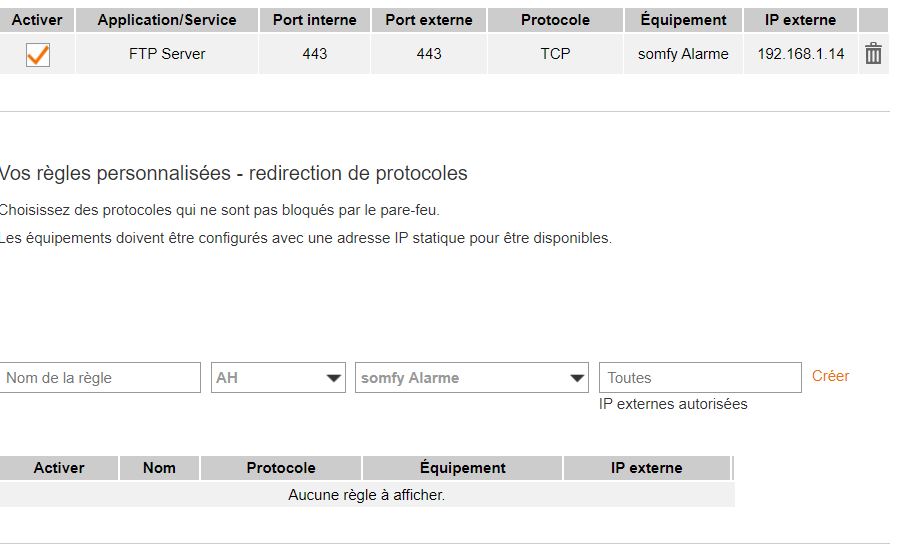
Task: Click the 192.168.1.14 IP address cell
Action: coord(801,54)
